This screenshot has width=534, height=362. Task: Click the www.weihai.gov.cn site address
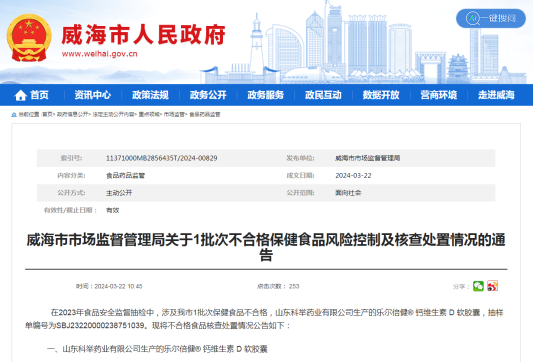pos(99,54)
